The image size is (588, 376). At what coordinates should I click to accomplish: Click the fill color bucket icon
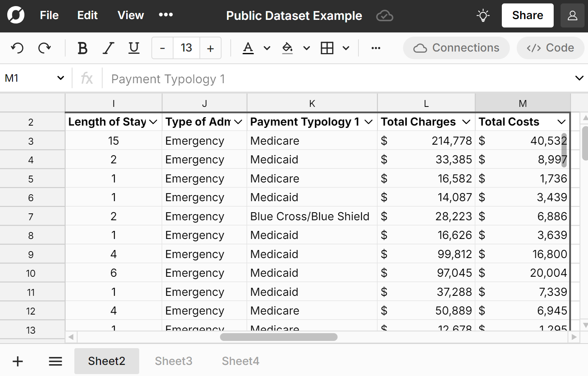pos(288,48)
